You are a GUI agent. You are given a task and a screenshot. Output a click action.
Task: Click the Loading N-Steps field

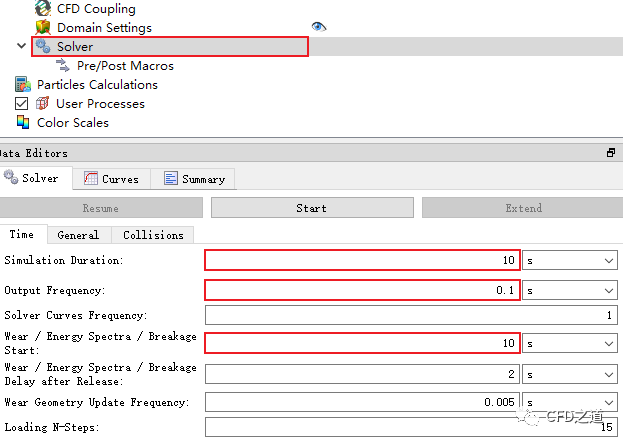411,428
